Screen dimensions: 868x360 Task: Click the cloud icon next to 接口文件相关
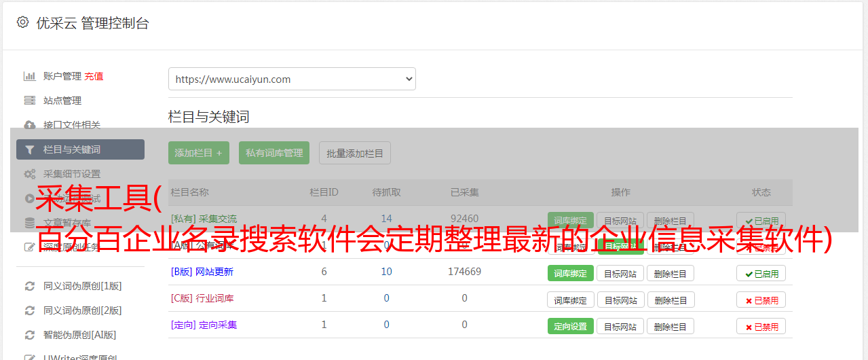[x=30, y=125]
